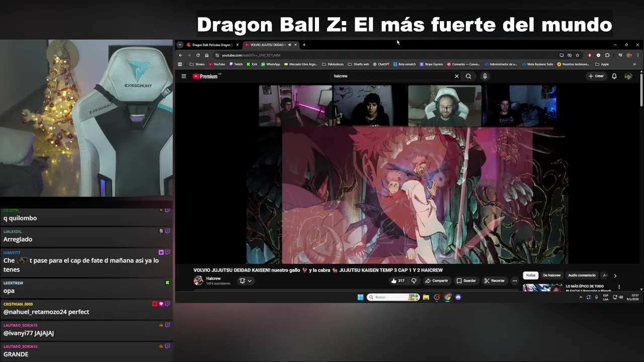Mute audio on the Jujutsu tab

pyautogui.click(x=289, y=45)
